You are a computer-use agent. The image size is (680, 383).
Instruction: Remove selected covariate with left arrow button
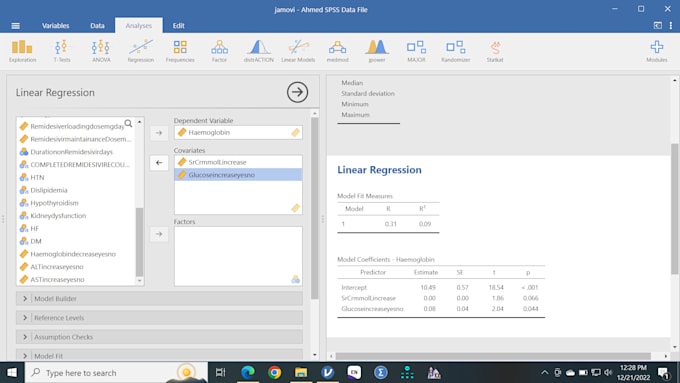[x=159, y=163]
